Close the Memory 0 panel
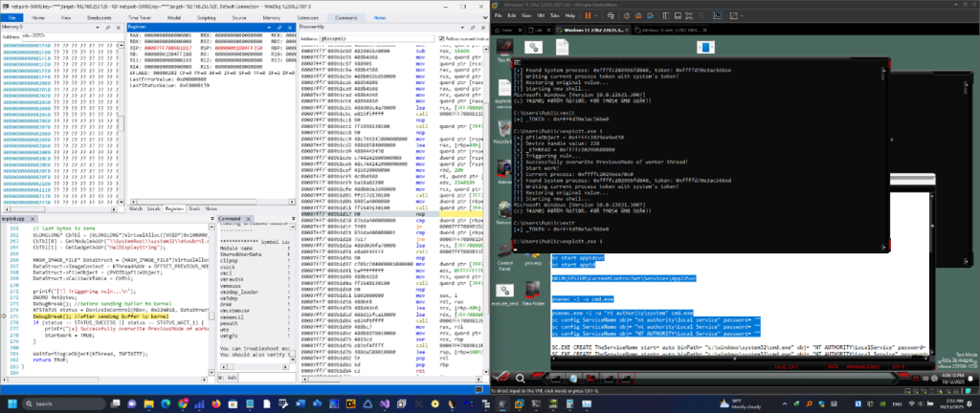The height and width of the screenshot is (413, 980). pyautogui.click(x=118, y=28)
